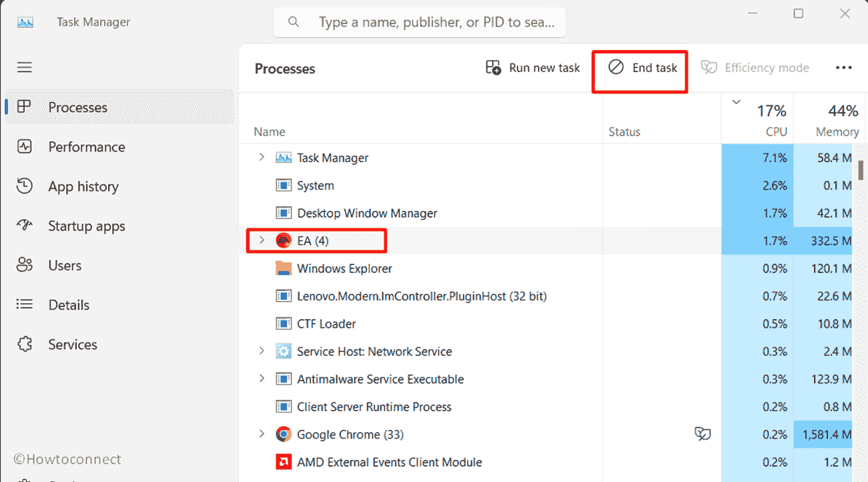Maximize the Task Manager window
Image resolution: width=868 pixels, height=482 pixels.
[x=799, y=13]
